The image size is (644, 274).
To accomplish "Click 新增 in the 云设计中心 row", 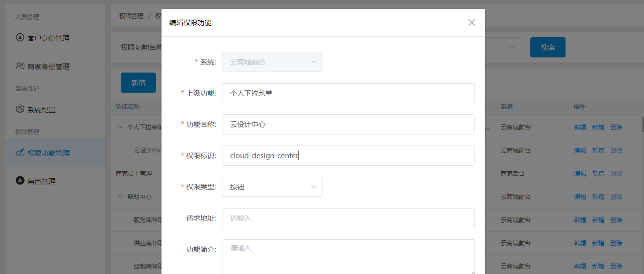I will pyautogui.click(x=598, y=151).
